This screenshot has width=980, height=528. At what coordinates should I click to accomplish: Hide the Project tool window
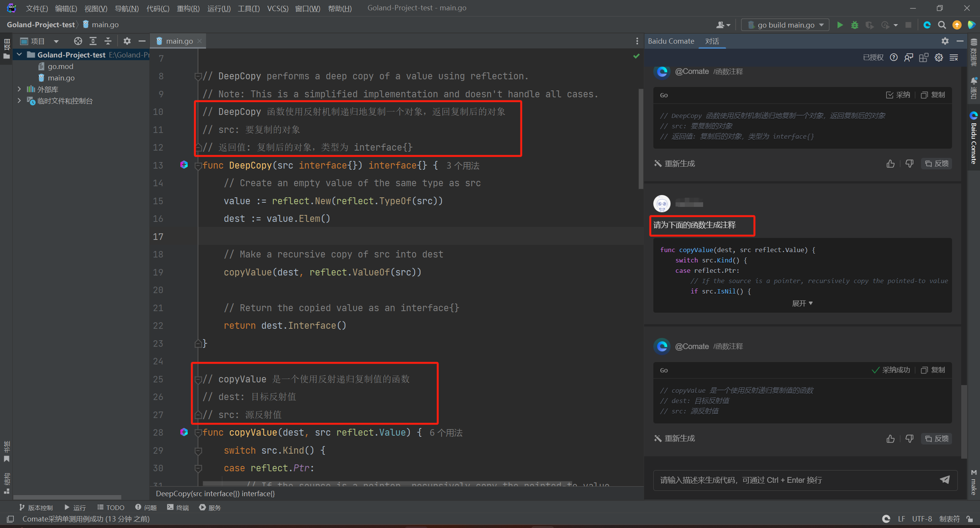(142, 41)
